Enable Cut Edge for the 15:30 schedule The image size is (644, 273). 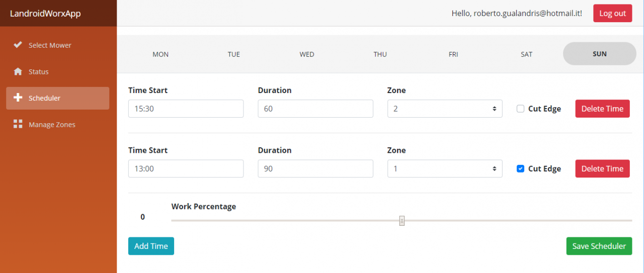pyautogui.click(x=521, y=109)
